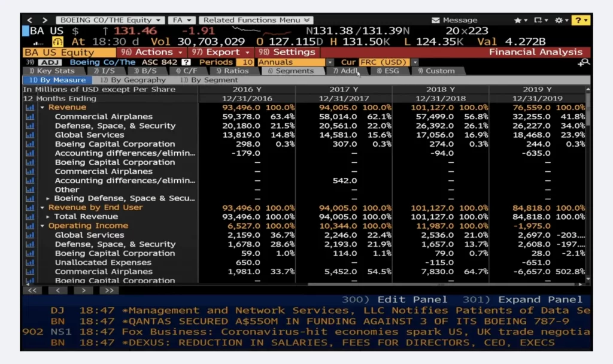Switch to the Key Stats tab

53,71
